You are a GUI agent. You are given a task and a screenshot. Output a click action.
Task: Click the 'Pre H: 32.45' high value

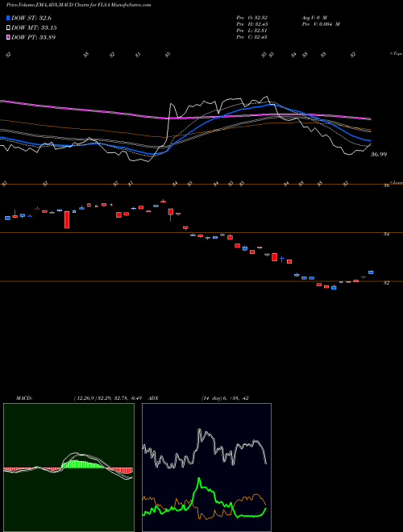pyautogui.click(x=252, y=24)
